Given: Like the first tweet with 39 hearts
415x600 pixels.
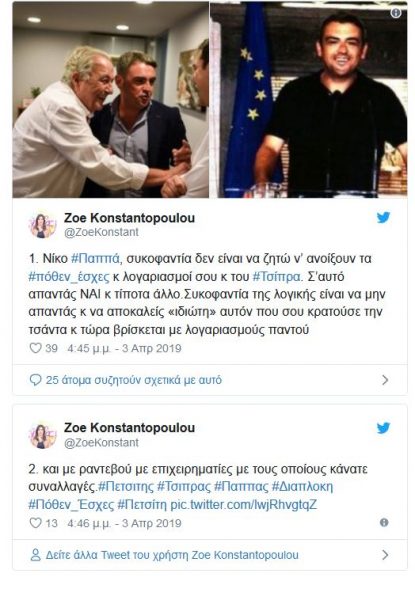Looking at the screenshot, I should point(36,348).
